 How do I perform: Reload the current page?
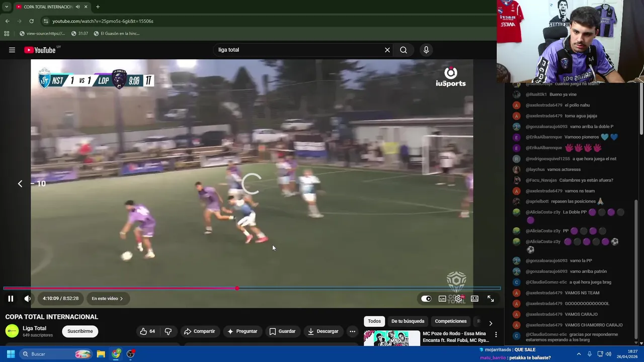tap(31, 21)
